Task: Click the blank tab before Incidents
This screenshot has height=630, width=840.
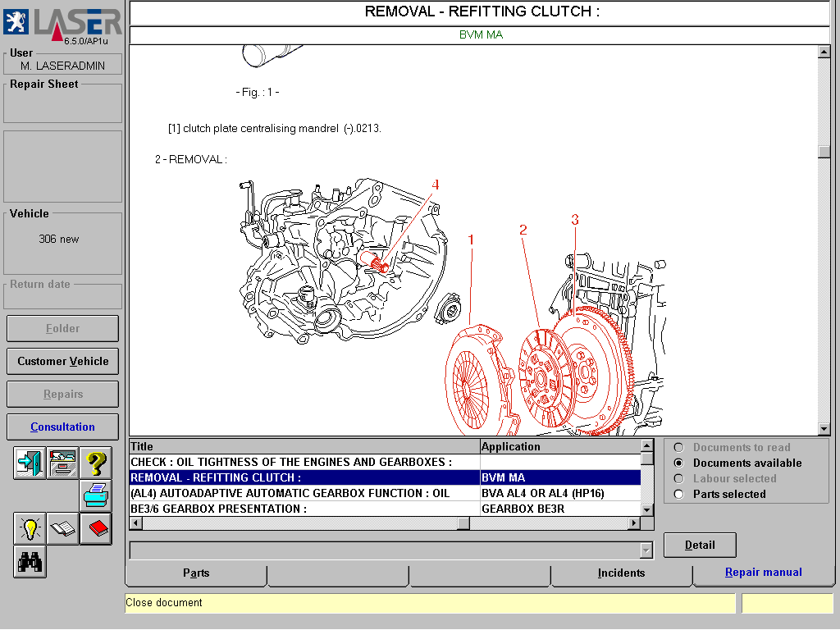Action: [479, 575]
